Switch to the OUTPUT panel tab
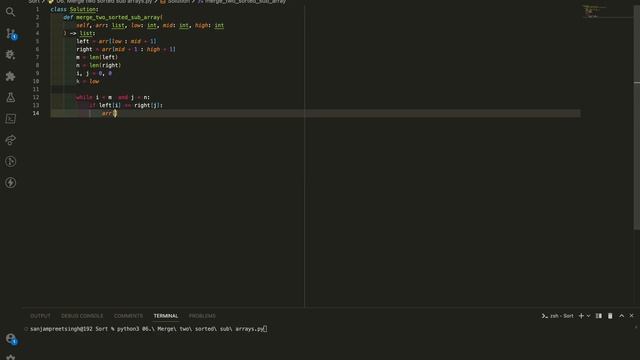Viewport: 640px width, 360px height. [x=40, y=316]
